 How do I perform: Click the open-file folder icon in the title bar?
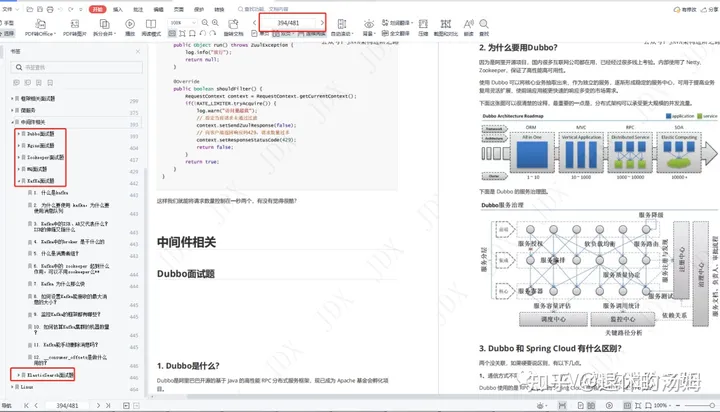coord(30,9)
